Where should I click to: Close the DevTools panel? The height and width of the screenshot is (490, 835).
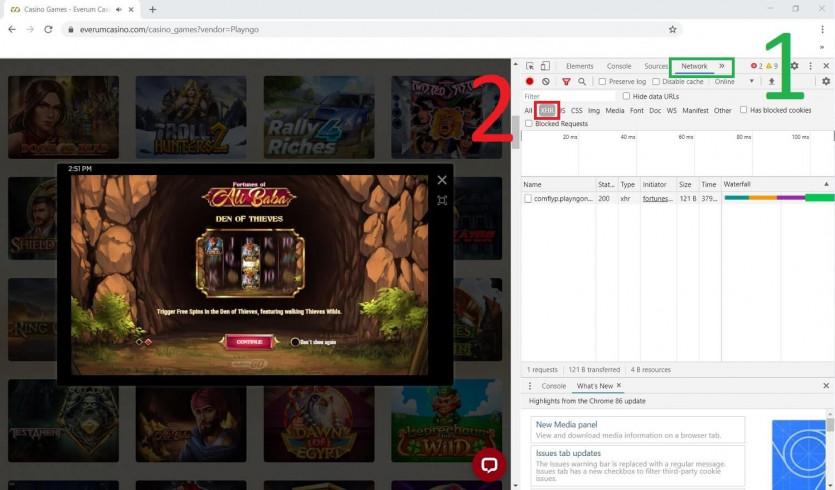[x=826, y=66]
